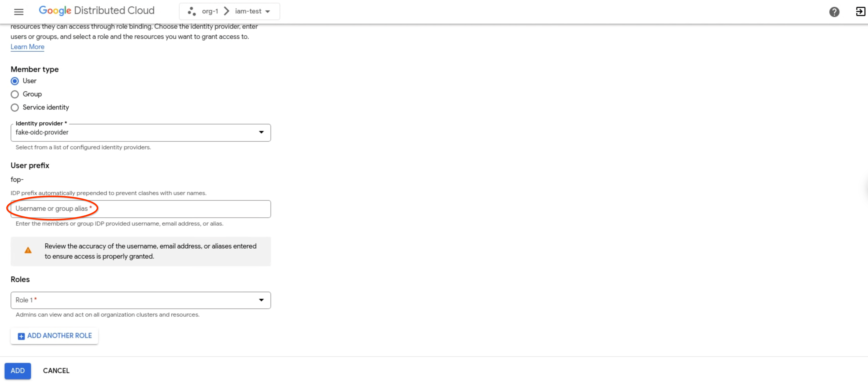The image size is (868, 383).
Task: Click the CANCEL button
Action: 56,371
